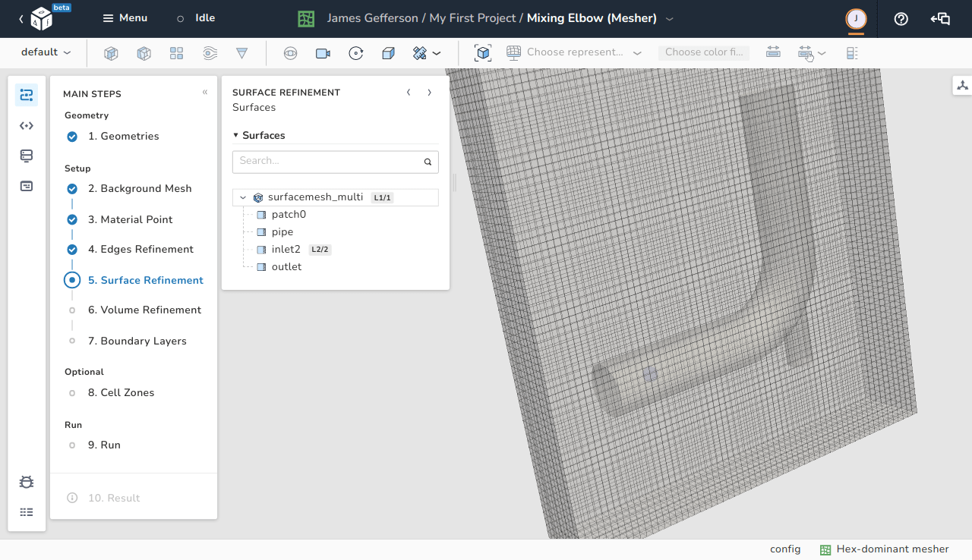Viewport: 972px width, 560px height.
Task: Click the rotate/reset view circular icon
Action: (356, 53)
